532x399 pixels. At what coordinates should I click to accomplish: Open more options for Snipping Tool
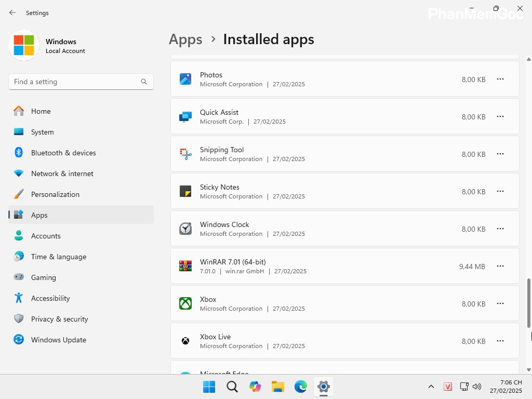(500, 154)
